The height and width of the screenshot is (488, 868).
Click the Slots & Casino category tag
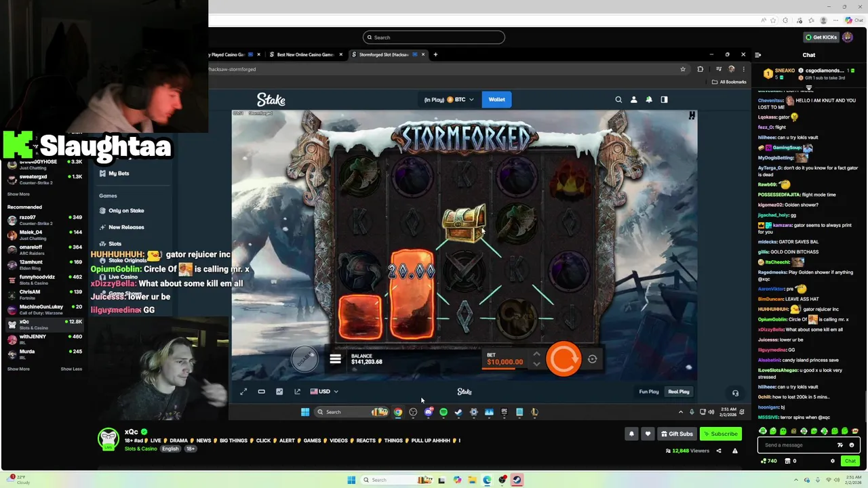point(140,449)
